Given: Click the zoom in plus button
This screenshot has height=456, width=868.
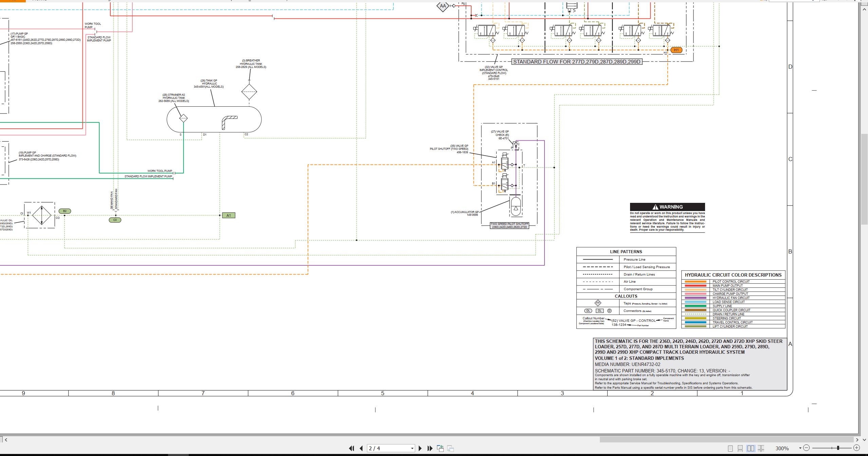Looking at the screenshot, I should [856, 448].
